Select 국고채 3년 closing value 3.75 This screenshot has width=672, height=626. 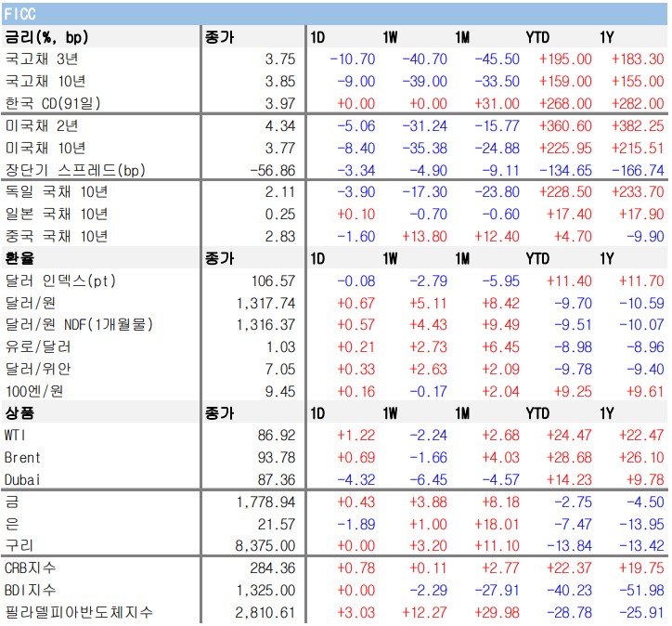[280, 59]
